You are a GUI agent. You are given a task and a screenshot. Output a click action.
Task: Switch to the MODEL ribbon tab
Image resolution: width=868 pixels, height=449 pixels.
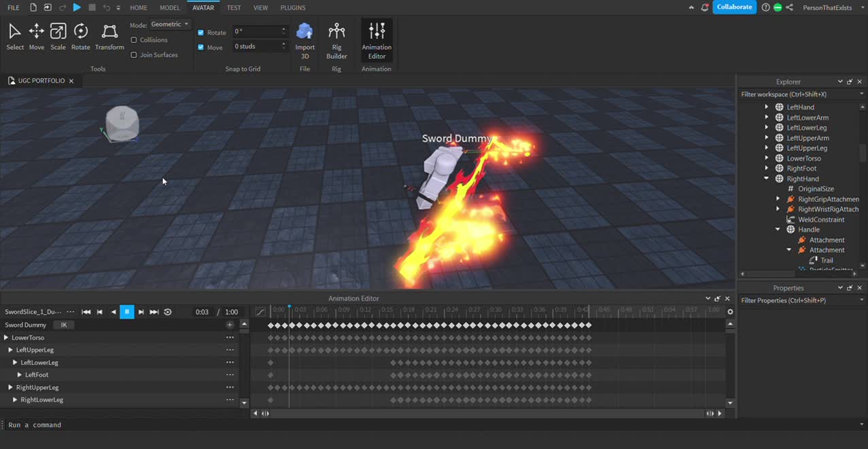click(x=169, y=7)
